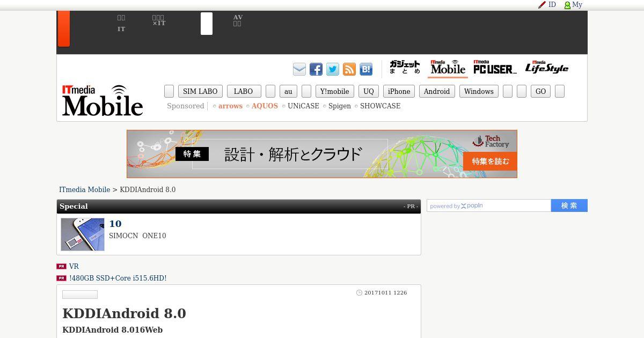644x338 pixels.
Task: Click the mail newsletter envelope icon
Action: (x=299, y=69)
